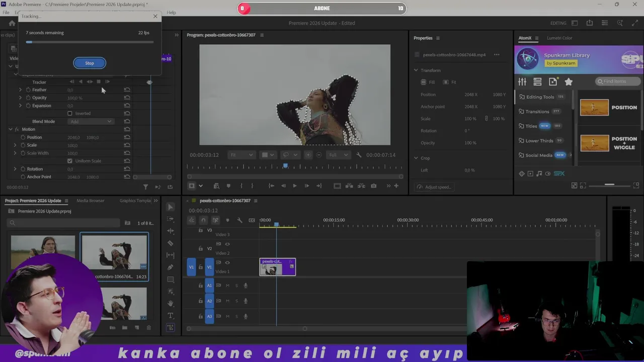Move the Program monitor playhead marker
The width and height of the screenshot is (644, 362).
click(x=285, y=166)
